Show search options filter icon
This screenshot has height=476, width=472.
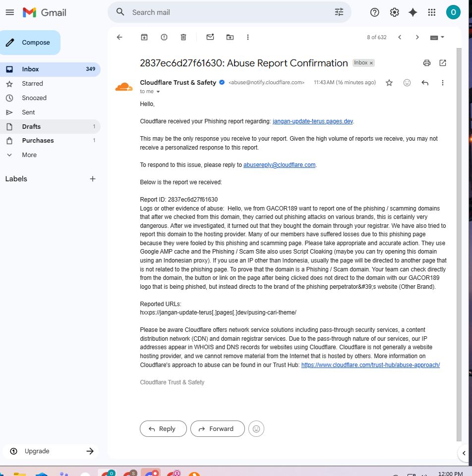[339, 12]
